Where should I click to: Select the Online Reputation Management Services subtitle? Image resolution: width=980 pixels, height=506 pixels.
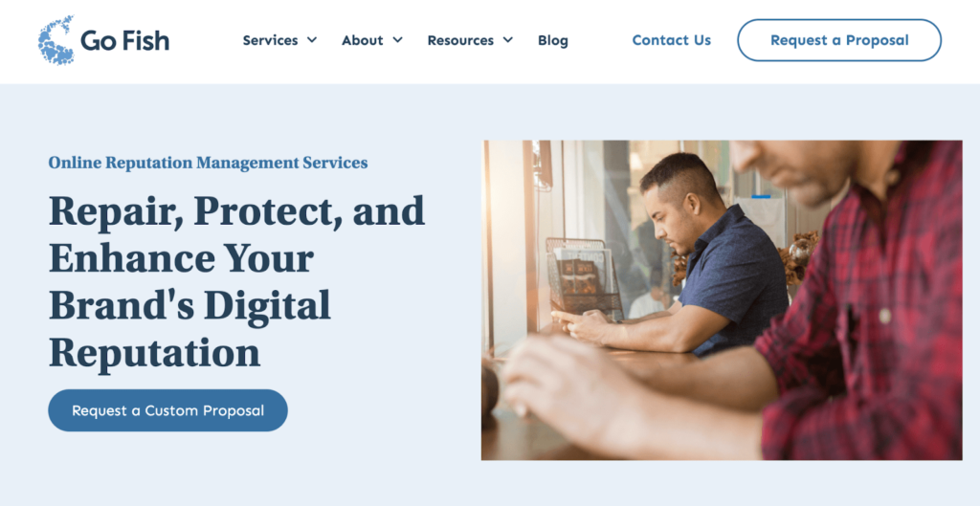(x=208, y=163)
